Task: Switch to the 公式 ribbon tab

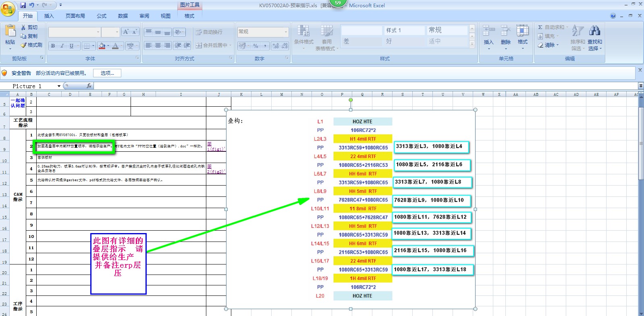Action: [102, 16]
